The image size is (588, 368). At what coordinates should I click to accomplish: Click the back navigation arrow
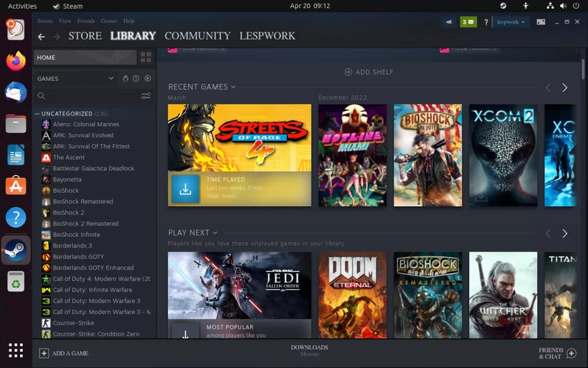click(41, 37)
